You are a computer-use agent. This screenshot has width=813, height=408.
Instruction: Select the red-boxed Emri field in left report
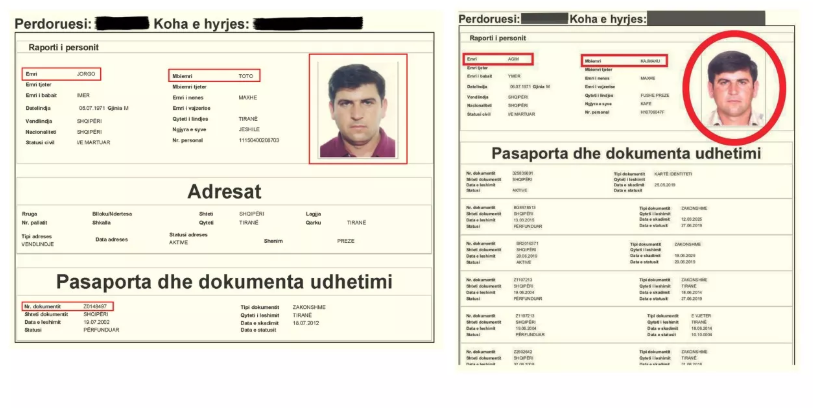(x=62, y=74)
